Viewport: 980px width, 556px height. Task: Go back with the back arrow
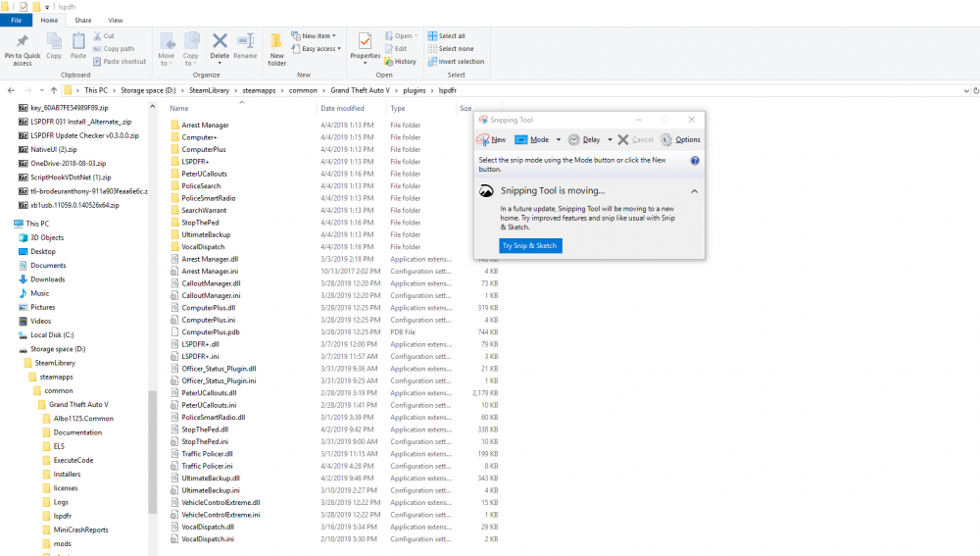[x=11, y=90]
